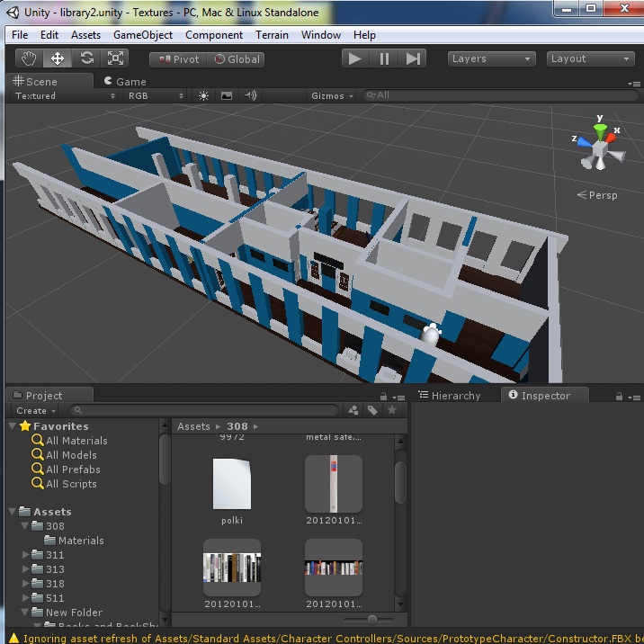644x644 pixels.
Task: Open the Textured draw mode dropdown
Action: [64, 95]
